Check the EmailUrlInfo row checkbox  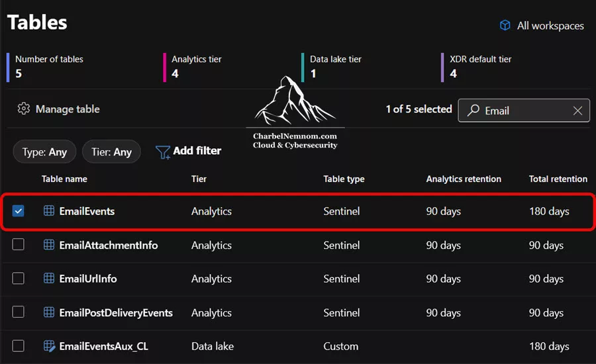[x=19, y=278]
